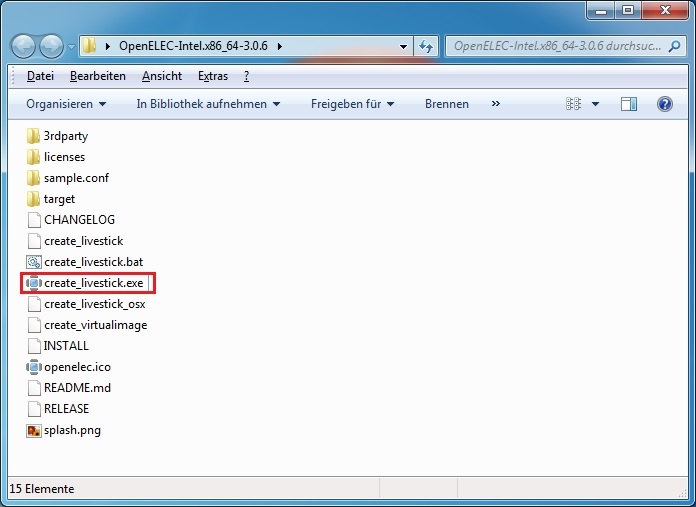Click the folder icon in address bar
This screenshot has height=507, width=696.
click(89, 45)
